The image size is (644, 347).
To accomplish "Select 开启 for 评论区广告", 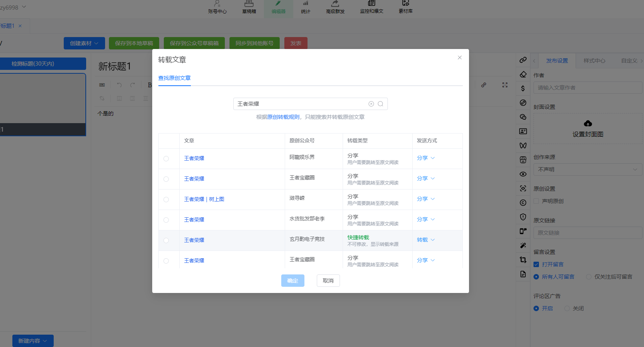I will coord(536,308).
